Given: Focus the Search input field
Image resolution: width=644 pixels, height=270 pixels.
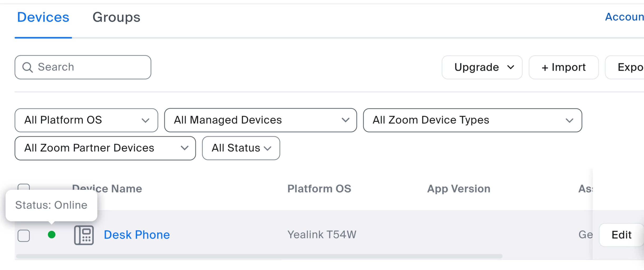Looking at the screenshot, I should [90, 67].
